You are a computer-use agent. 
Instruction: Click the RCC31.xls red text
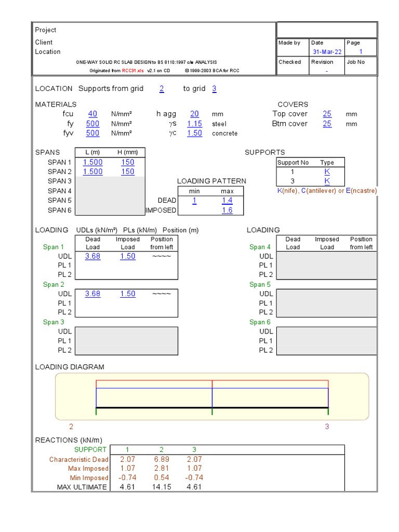132,71
